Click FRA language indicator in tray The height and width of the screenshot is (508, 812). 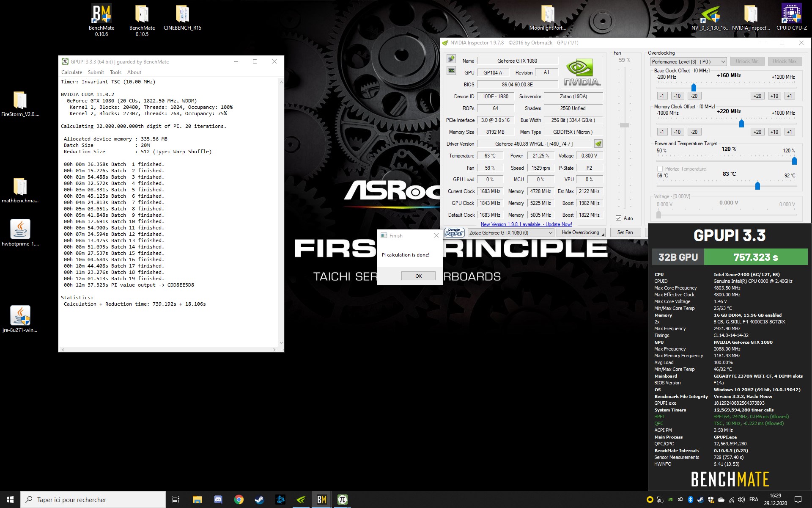[754, 500]
